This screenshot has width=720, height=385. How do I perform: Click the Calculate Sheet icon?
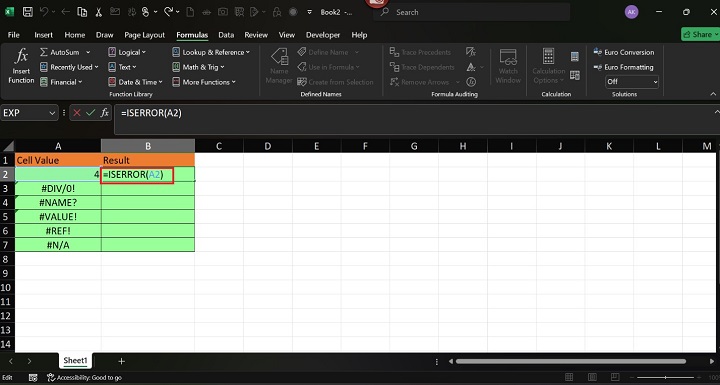tap(574, 75)
